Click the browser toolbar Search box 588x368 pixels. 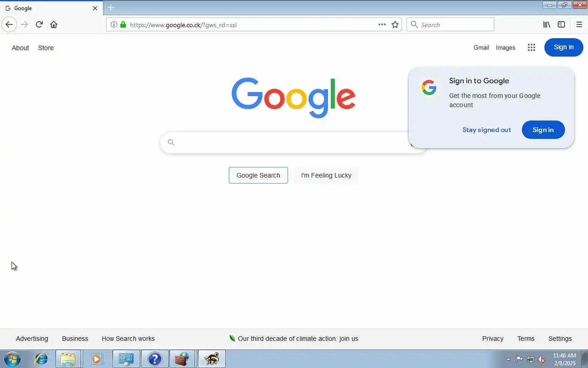[450, 25]
